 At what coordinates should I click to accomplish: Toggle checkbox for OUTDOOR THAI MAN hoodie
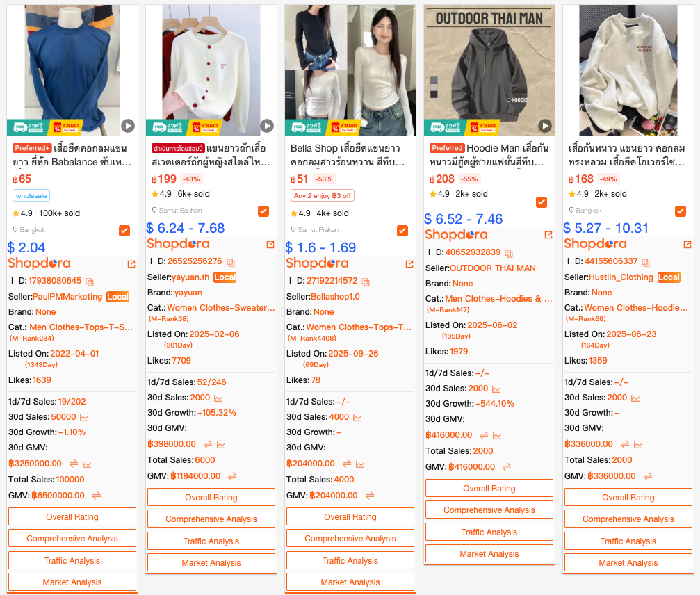click(542, 202)
